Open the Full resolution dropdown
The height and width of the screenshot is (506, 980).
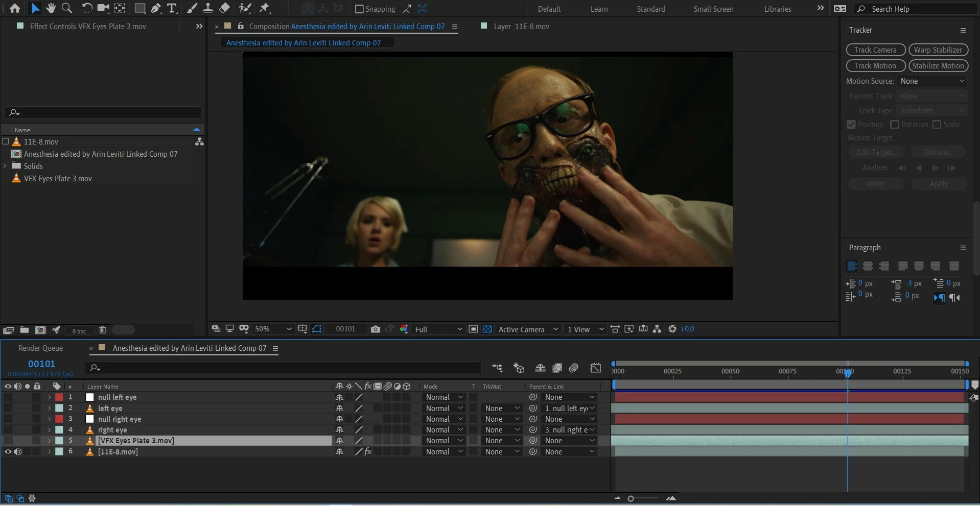point(438,329)
